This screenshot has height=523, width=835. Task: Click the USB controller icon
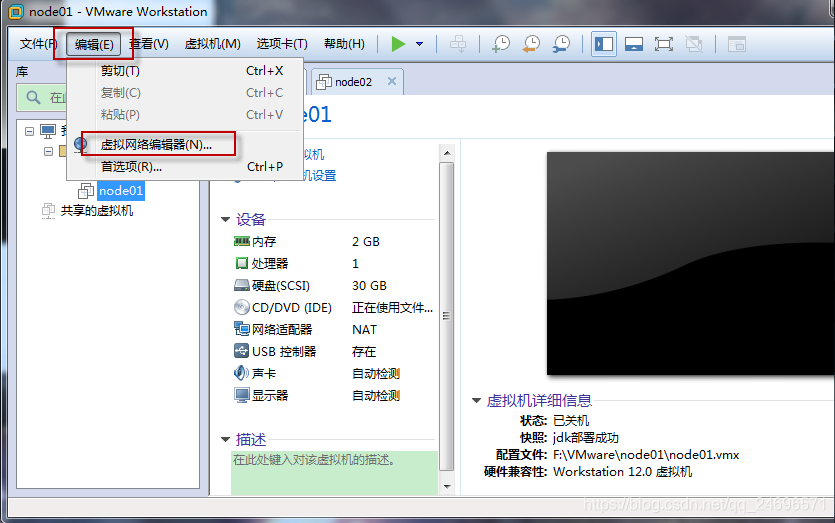[x=242, y=351]
